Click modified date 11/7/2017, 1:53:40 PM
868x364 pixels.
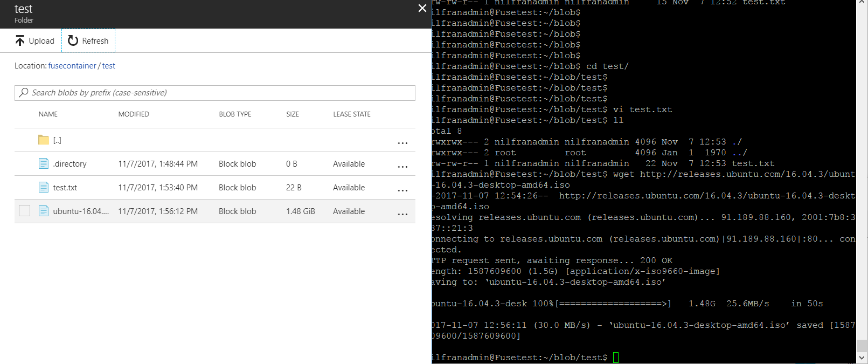(x=158, y=188)
